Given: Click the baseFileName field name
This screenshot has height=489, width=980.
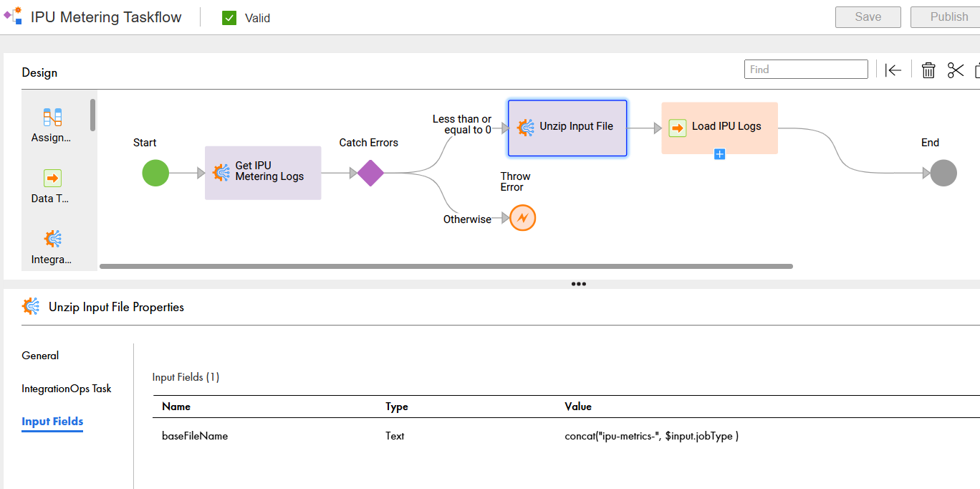Looking at the screenshot, I should (195, 436).
